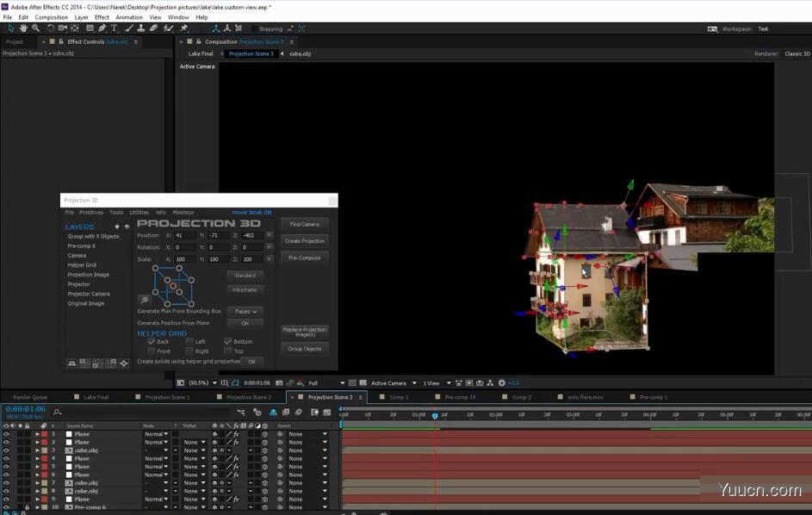Click the Local Axis Mode icon
Viewport: 812px width, 515px height.
[x=215, y=28]
